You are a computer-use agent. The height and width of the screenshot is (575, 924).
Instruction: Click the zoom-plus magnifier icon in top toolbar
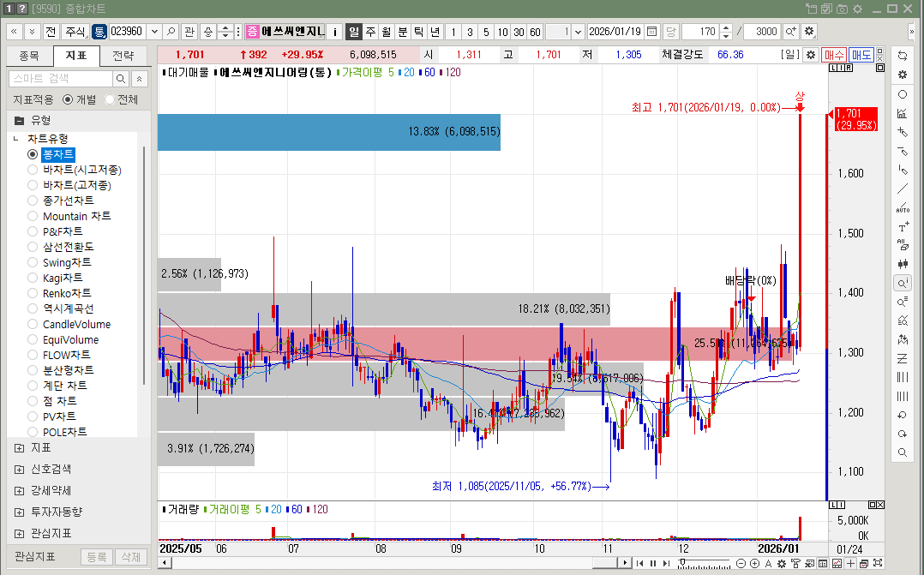point(791,32)
